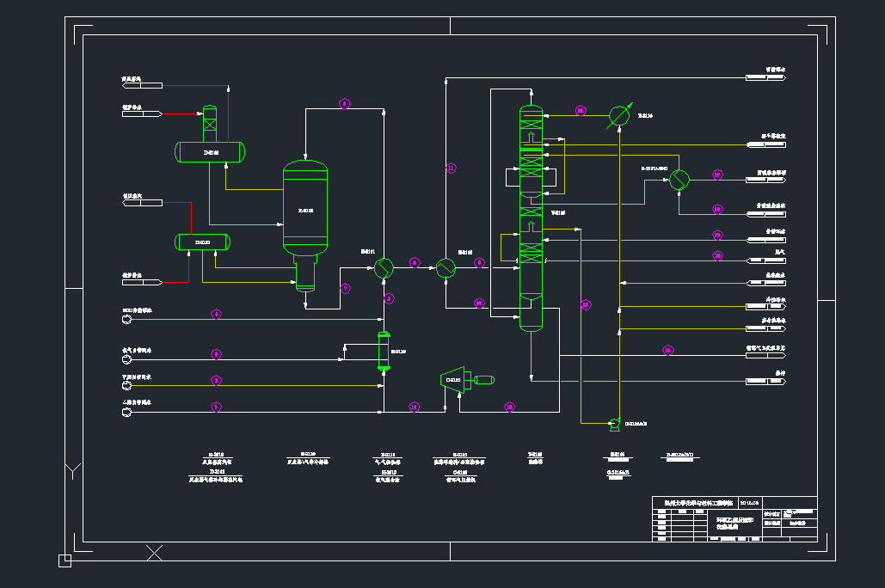The height and width of the screenshot is (588, 885).
Task: Select the magenta stream tag numbered 17
Action: pyautogui.click(x=717, y=175)
